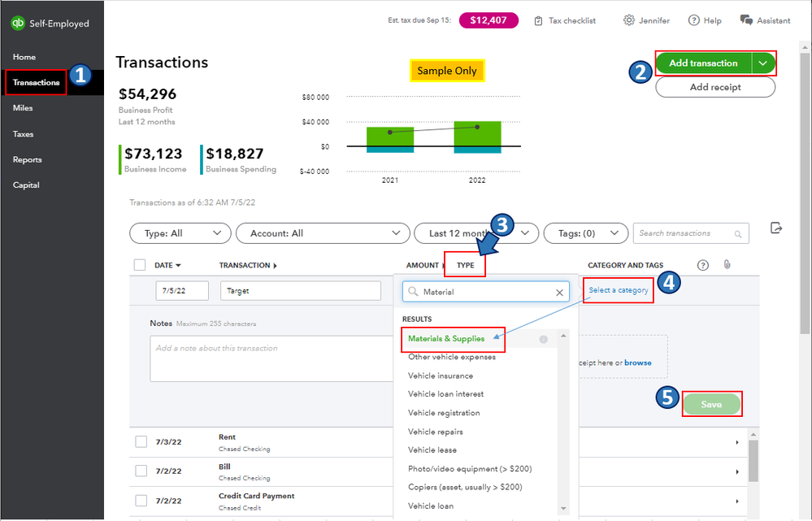The image size is (812, 521).
Task: Open the Type: All filter dropdown
Action: tap(180, 233)
